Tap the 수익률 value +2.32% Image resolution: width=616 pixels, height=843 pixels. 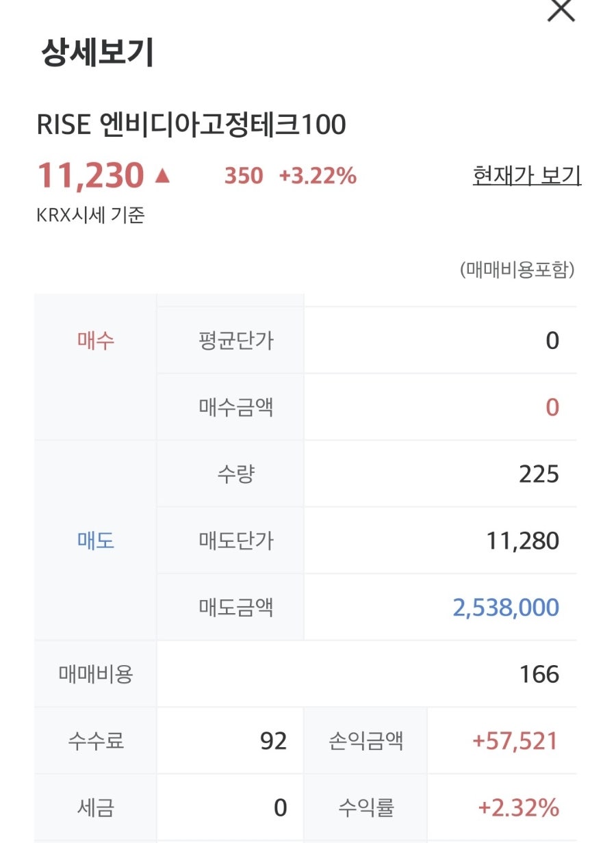(x=518, y=808)
